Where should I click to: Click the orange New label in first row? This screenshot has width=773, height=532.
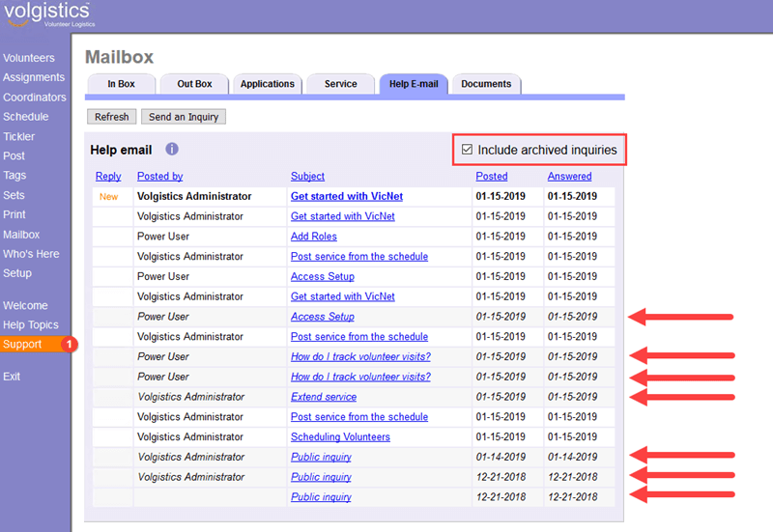(x=108, y=197)
